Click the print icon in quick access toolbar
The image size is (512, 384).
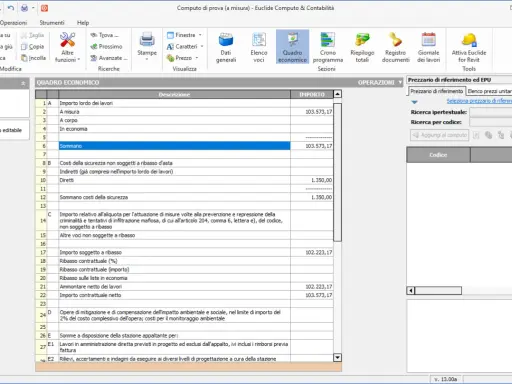coord(24,8)
